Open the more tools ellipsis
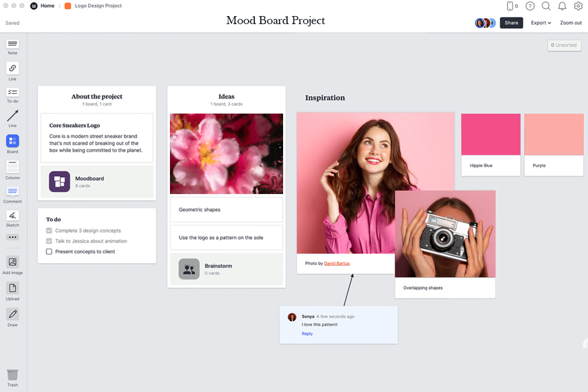588x392 pixels. point(13,237)
